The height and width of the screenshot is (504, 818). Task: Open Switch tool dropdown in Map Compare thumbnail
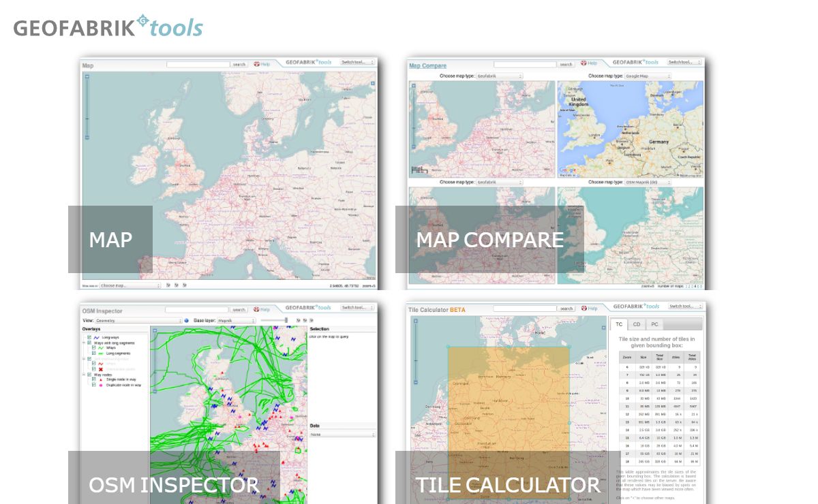[x=685, y=62]
